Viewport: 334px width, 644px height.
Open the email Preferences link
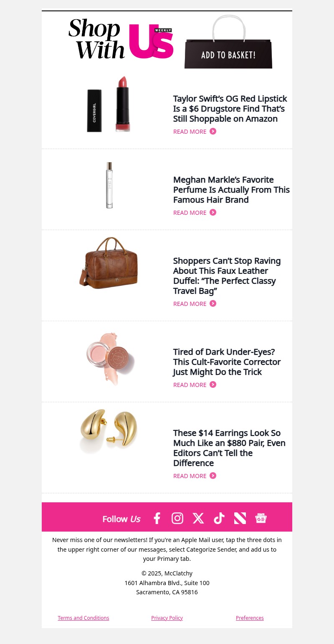click(x=250, y=618)
